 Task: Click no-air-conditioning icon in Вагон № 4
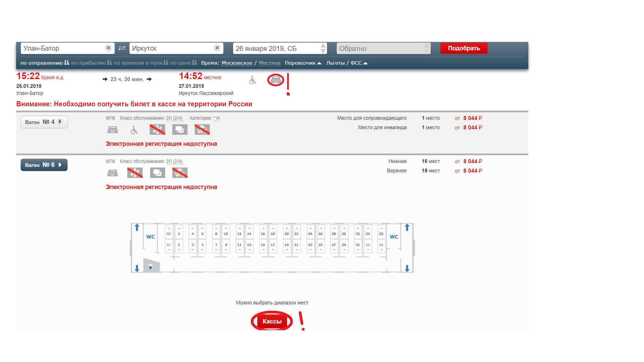(x=157, y=129)
